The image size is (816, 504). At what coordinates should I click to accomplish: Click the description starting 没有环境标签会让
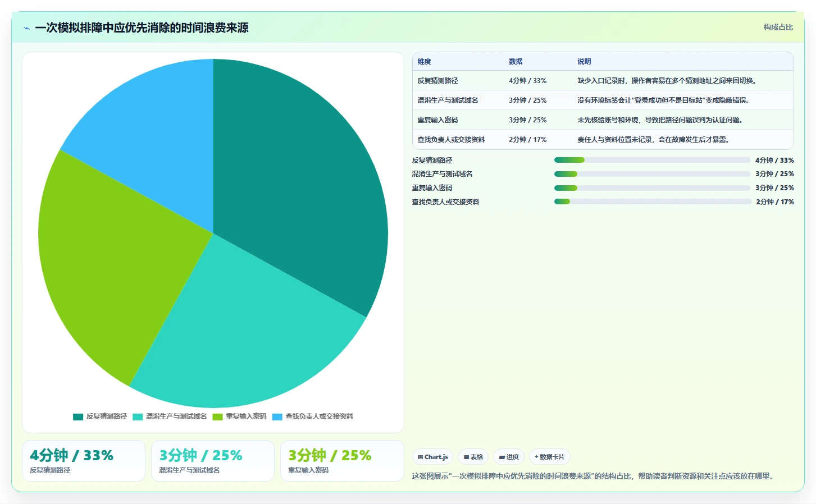coord(663,100)
